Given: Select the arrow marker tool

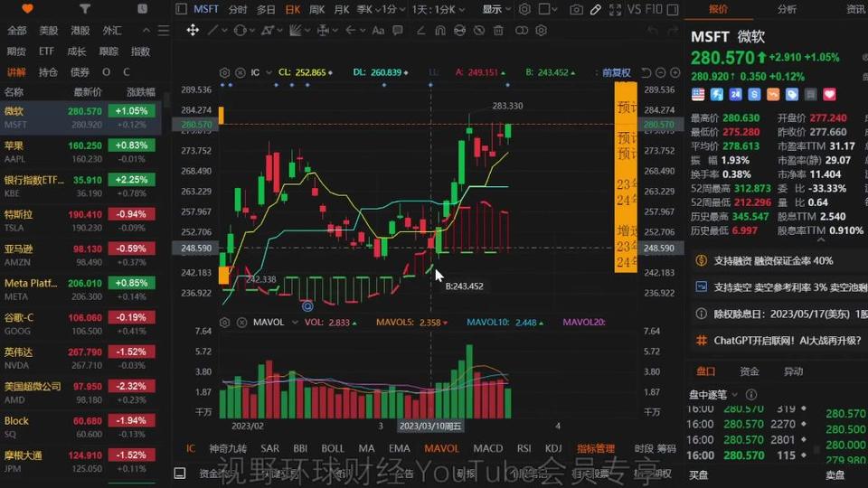Looking at the screenshot, I should 351,31.
